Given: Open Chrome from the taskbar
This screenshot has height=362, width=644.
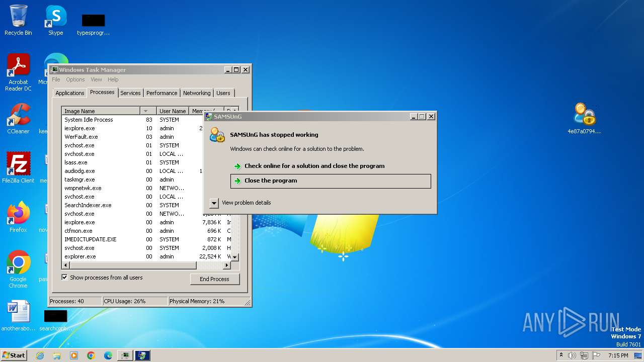Looking at the screenshot, I should [x=91, y=355].
